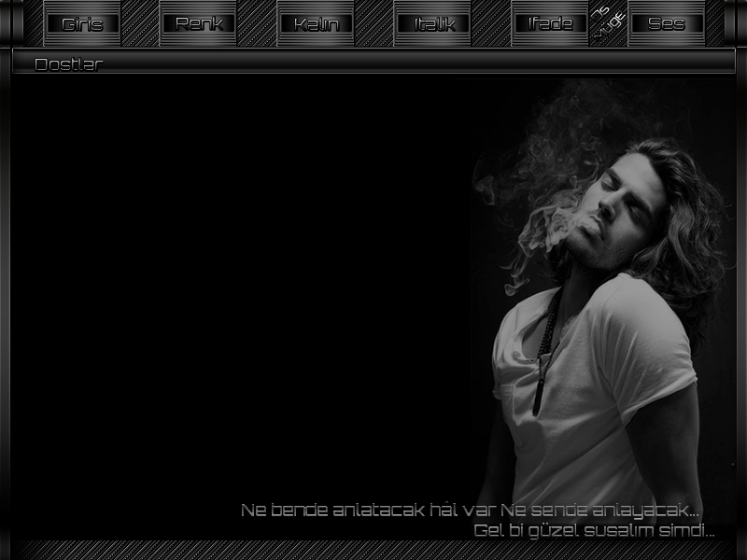This screenshot has height=560, width=747.
Task: Toggle Italik italic formatting
Action: click(x=433, y=24)
